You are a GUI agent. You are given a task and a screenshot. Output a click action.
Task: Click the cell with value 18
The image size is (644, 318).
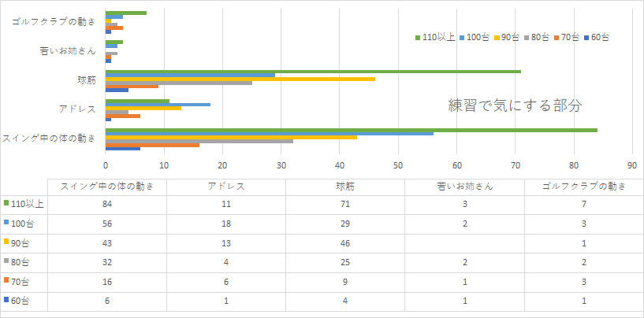click(x=226, y=224)
